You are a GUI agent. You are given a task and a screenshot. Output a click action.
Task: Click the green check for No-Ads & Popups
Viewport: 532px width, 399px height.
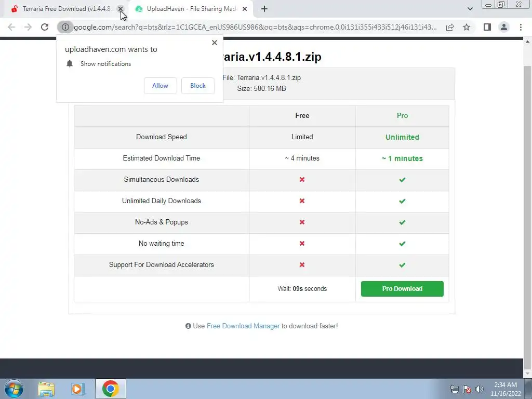click(x=402, y=222)
